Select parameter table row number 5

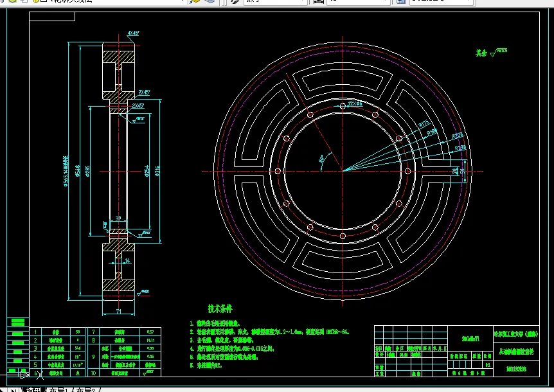[x=35, y=364]
